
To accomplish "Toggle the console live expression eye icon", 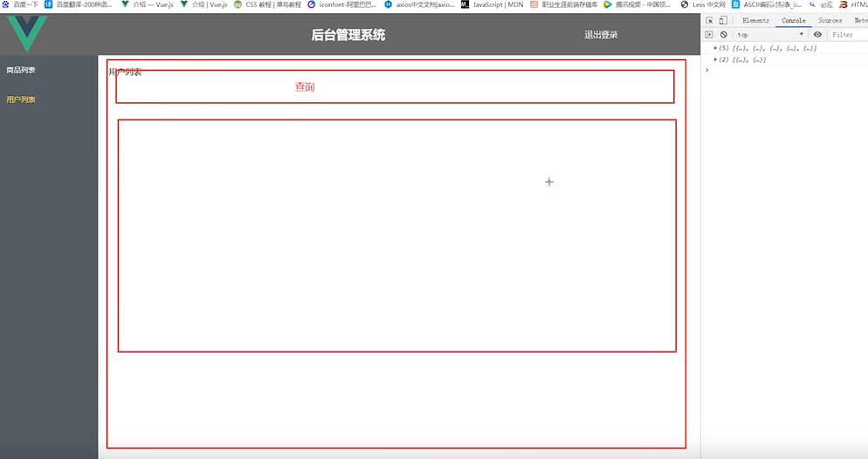I will click(x=817, y=34).
